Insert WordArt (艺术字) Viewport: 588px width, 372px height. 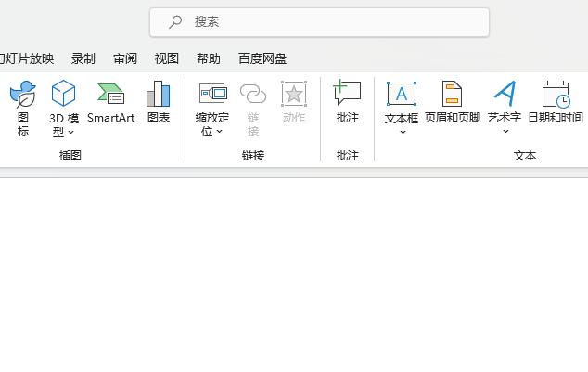pyautogui.click(x=505, y=109)
